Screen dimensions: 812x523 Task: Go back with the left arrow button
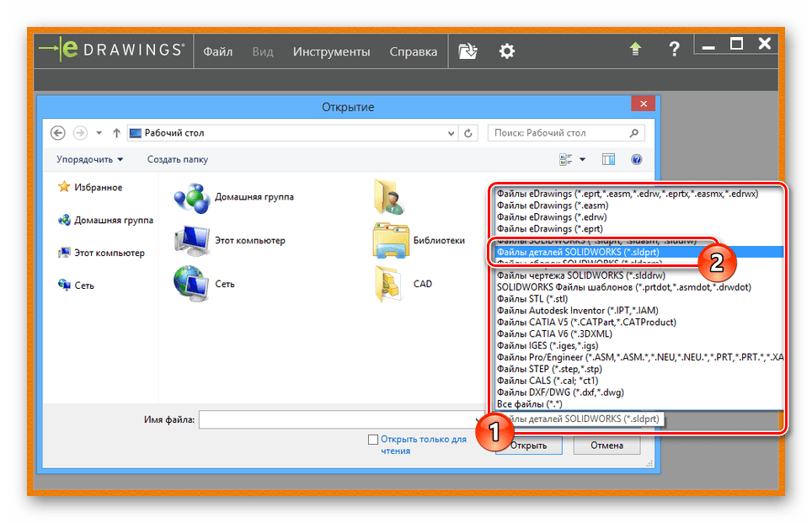tap(58, 133)
